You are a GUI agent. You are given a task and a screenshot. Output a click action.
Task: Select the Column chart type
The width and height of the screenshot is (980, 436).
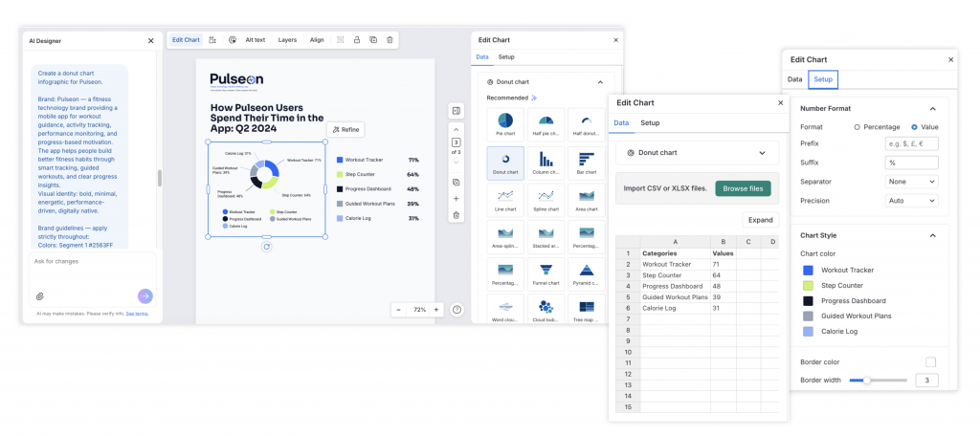pos(546,163)
